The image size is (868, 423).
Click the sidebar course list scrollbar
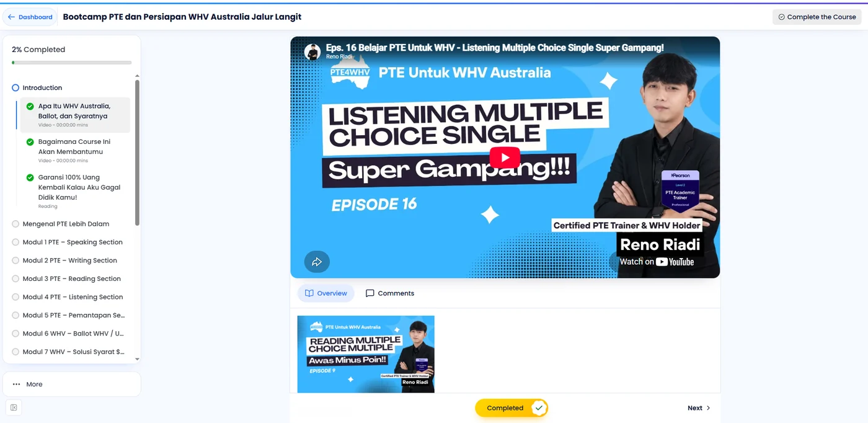point(137,153)
